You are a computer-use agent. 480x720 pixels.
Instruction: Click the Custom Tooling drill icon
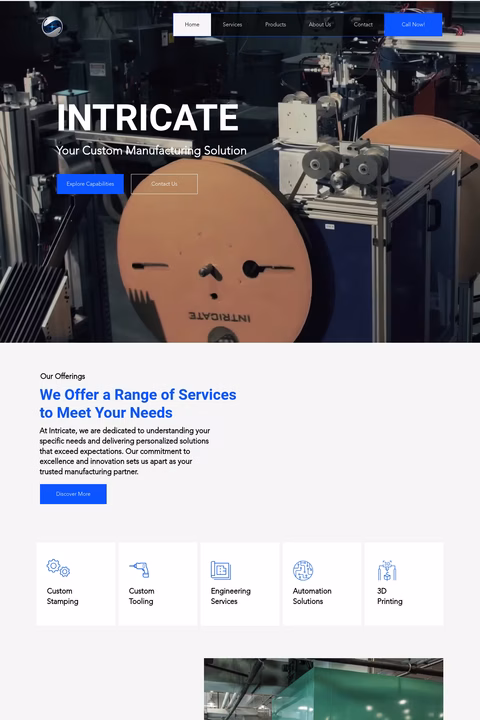[139, 570]
